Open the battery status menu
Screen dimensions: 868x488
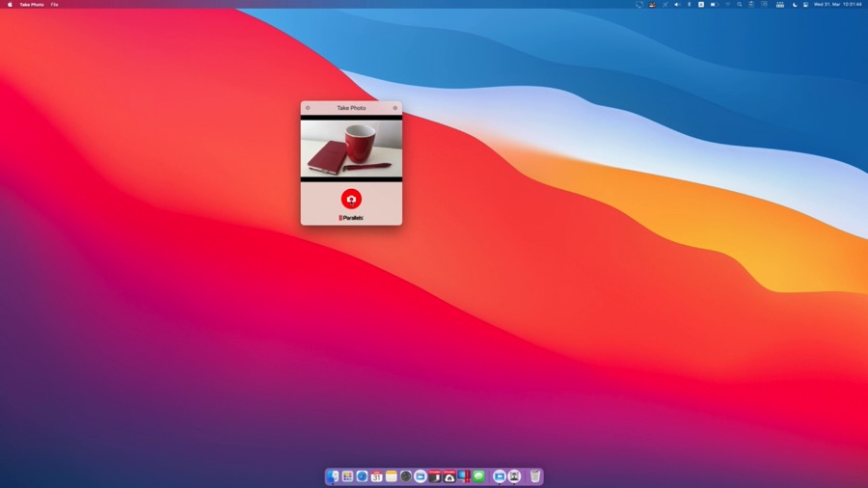click(x=714, y=4)
